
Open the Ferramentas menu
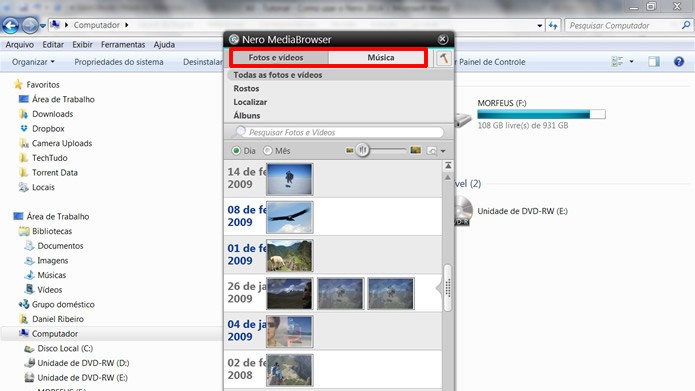[123, 44]
